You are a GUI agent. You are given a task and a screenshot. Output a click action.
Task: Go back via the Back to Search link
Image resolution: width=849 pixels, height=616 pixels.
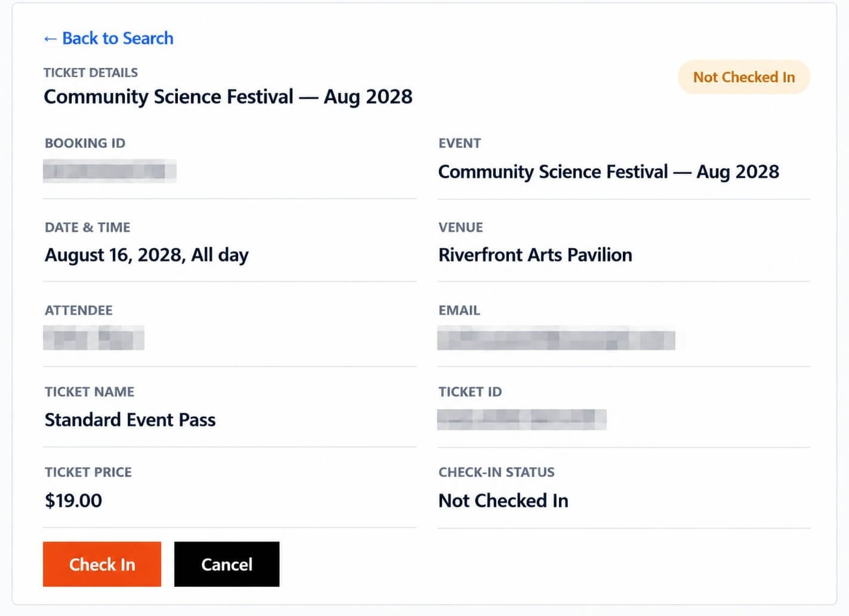point(109,38)
